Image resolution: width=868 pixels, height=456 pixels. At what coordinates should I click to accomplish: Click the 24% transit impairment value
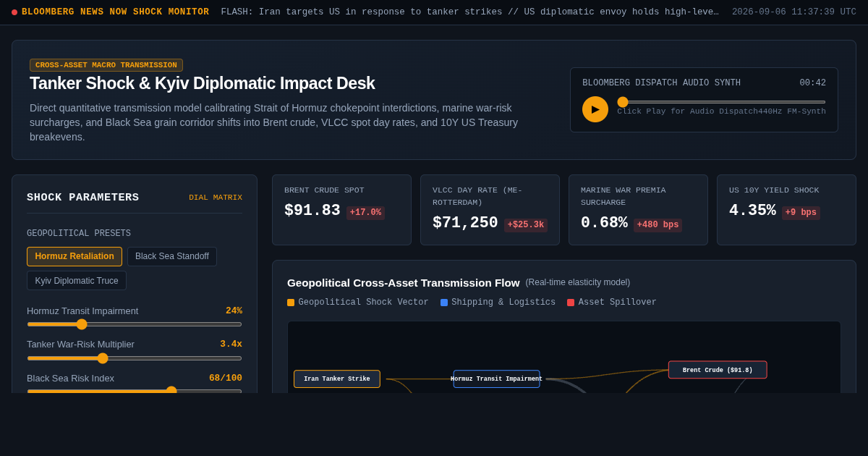click(234, 311)
